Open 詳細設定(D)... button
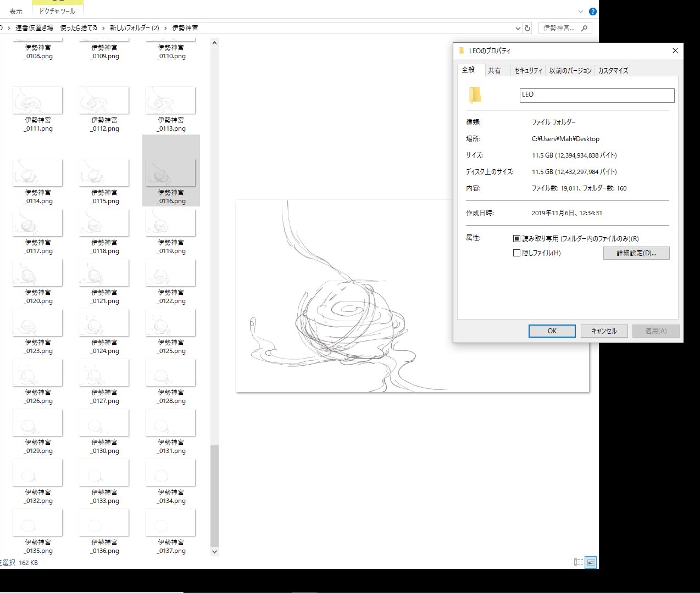Viewport: 700px width, 593px height. point(636,253)
